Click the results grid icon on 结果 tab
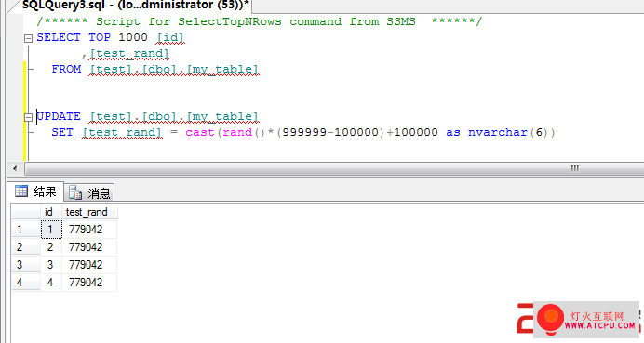Screen dimensions: 644x343 click(21, 191)
